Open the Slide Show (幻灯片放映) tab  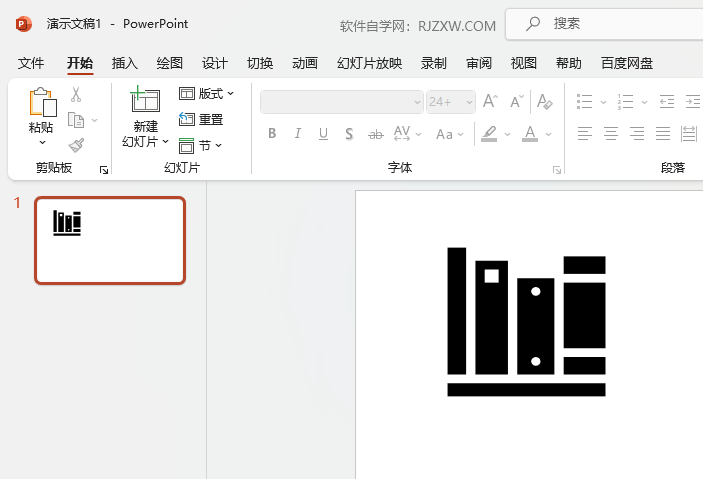pos(369,63)
